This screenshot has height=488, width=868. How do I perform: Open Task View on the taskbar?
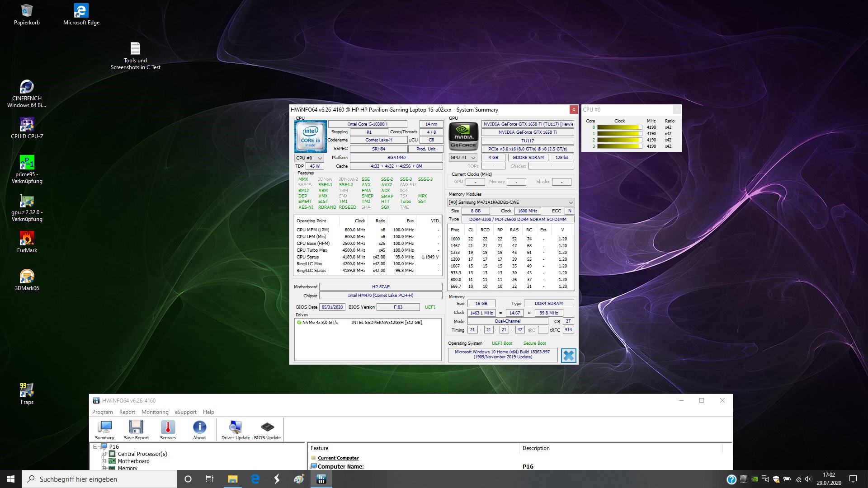point(209,479)
